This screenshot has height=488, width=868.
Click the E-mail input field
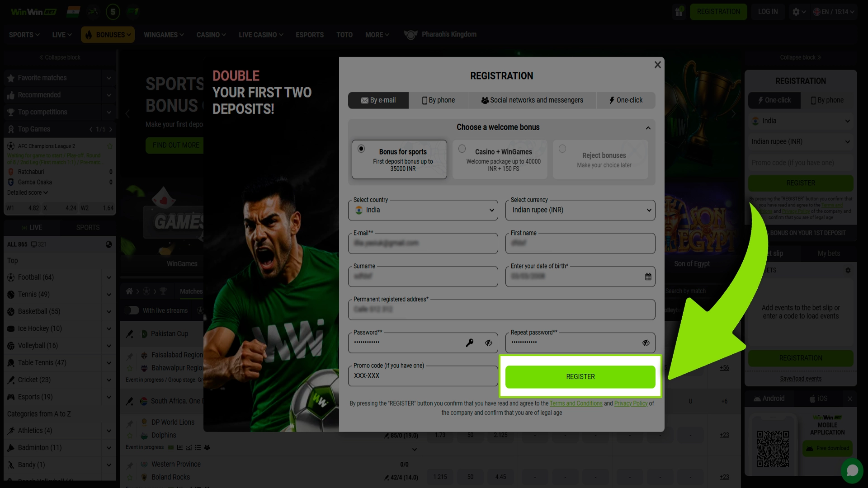point(423,244)
